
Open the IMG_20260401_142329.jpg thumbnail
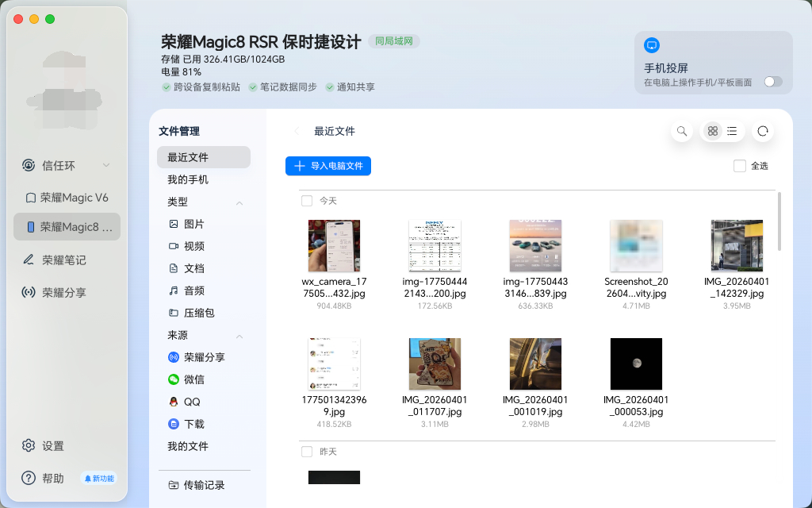pos(737,245)
